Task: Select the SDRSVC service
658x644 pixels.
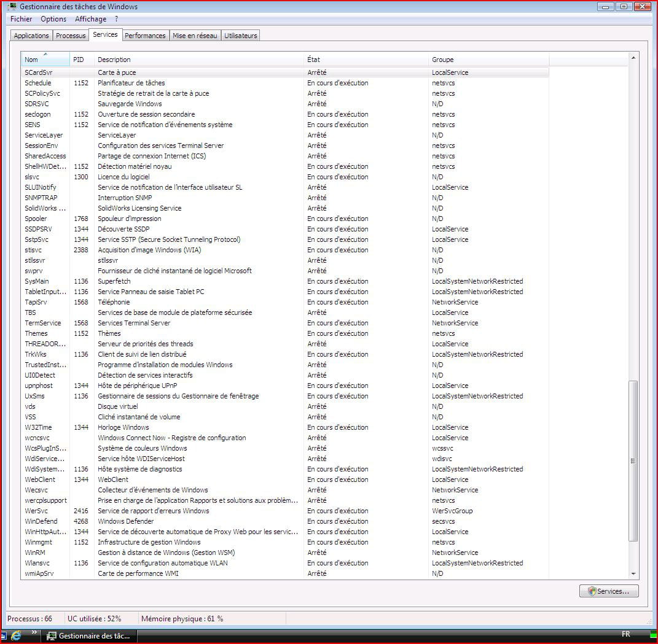Action: tap(285, 104)
